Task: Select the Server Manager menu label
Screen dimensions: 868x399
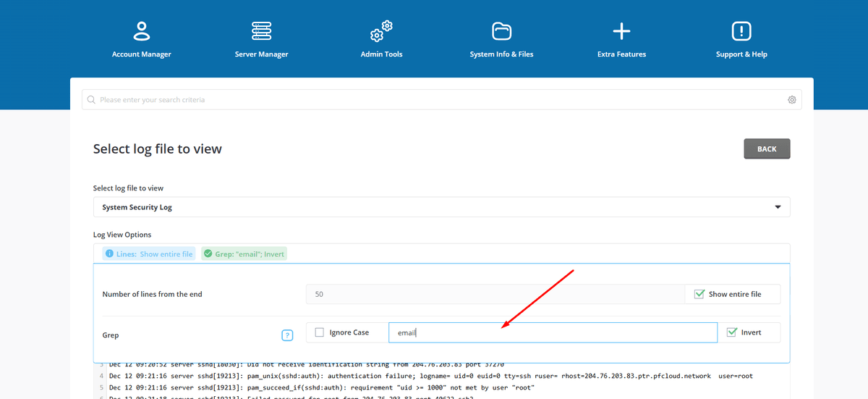Action: [261, 54]
